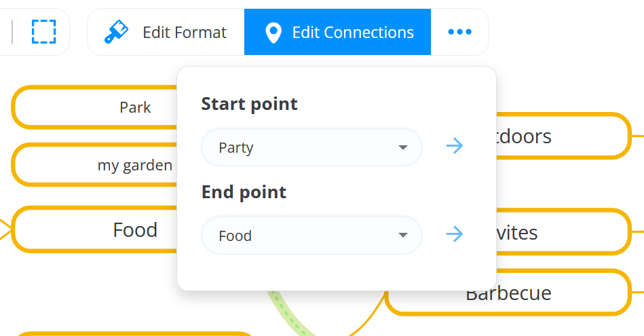
Task: Click the paintbrush Edit Format icon
Action: [116, 32]
